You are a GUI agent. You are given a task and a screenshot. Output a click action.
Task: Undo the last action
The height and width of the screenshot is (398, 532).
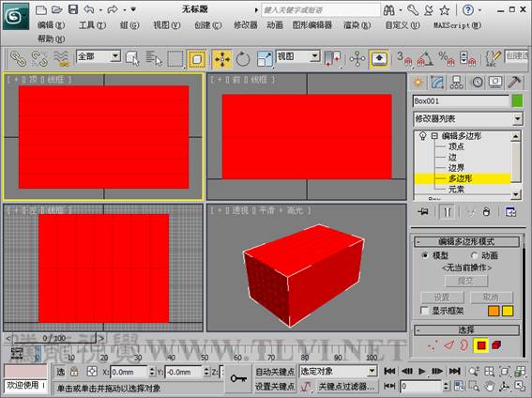[x=89, y=9]
